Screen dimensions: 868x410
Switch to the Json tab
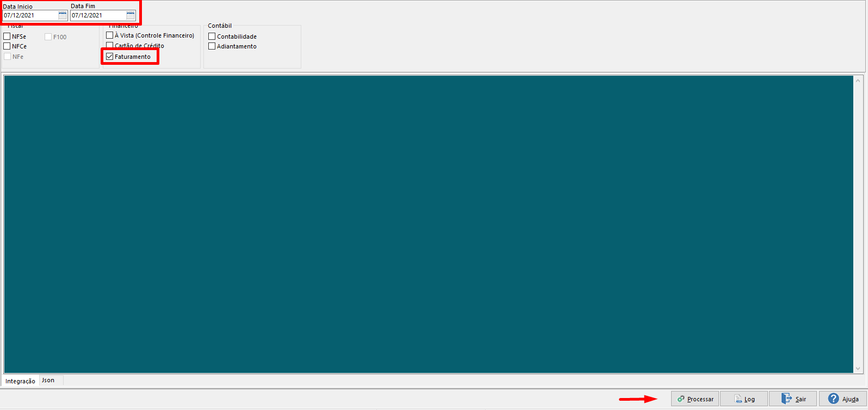click(x=51, y=380)
